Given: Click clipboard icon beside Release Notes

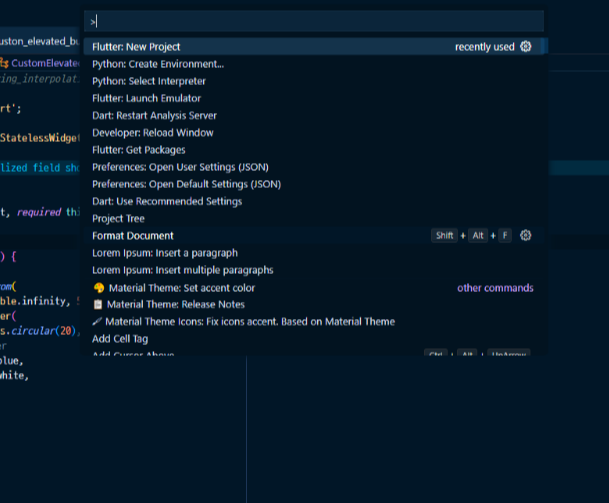Looking at the screenshot, I should 98,305.
